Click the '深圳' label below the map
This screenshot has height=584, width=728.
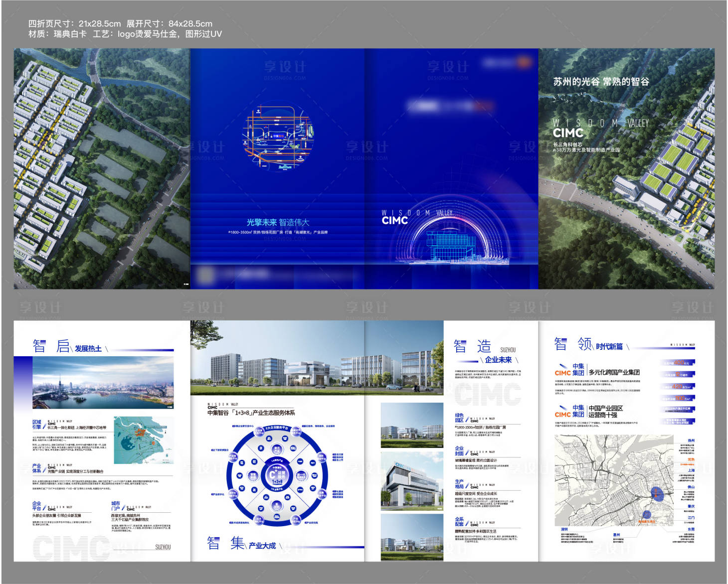[x=564, y=530]
